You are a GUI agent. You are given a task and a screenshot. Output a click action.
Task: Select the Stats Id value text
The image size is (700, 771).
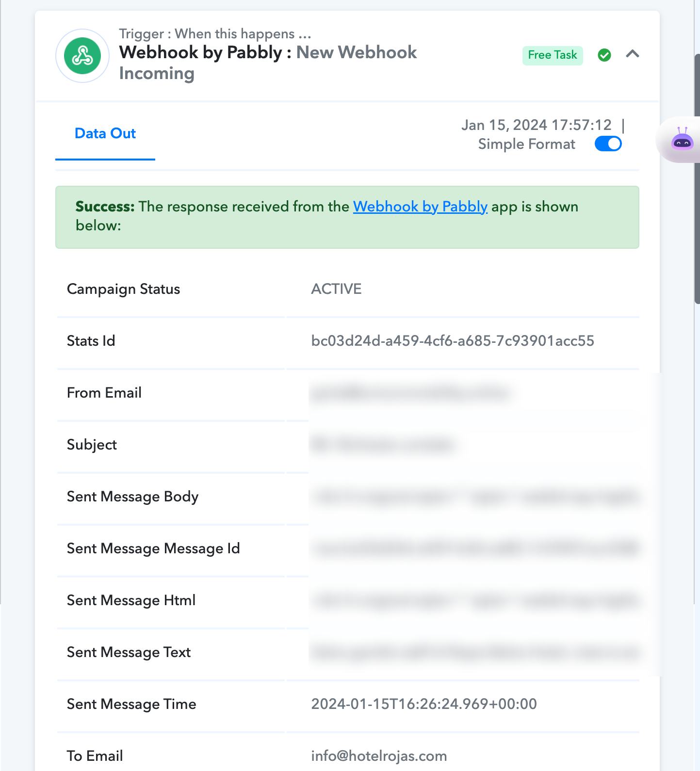(x=453, y=341)
